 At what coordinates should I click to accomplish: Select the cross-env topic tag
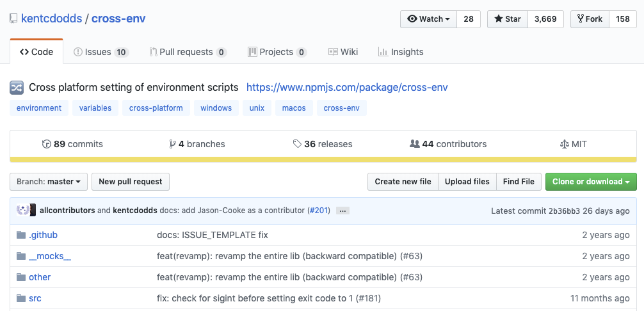[342, 108]
